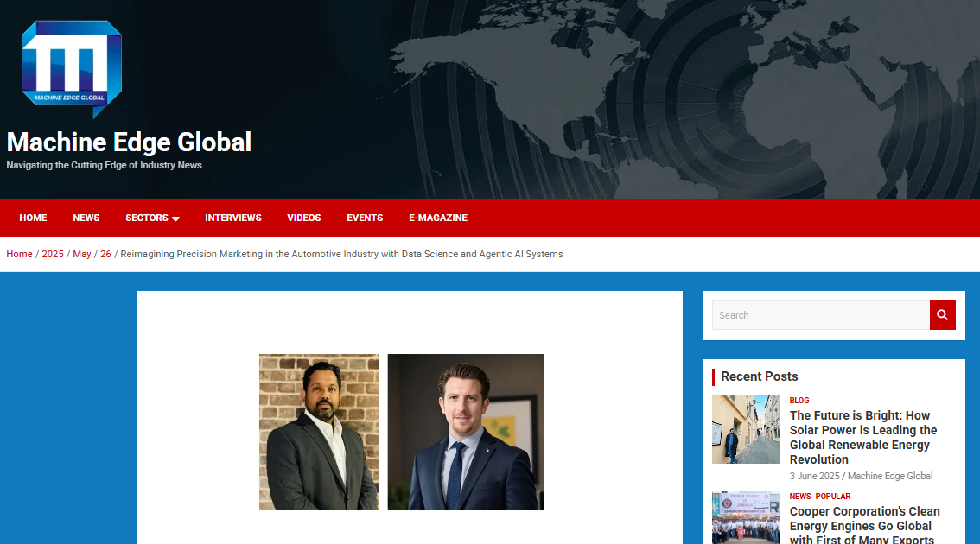Go to the News menu item
This screenshot has height=544, width=980.
click(x=86, y=218)
